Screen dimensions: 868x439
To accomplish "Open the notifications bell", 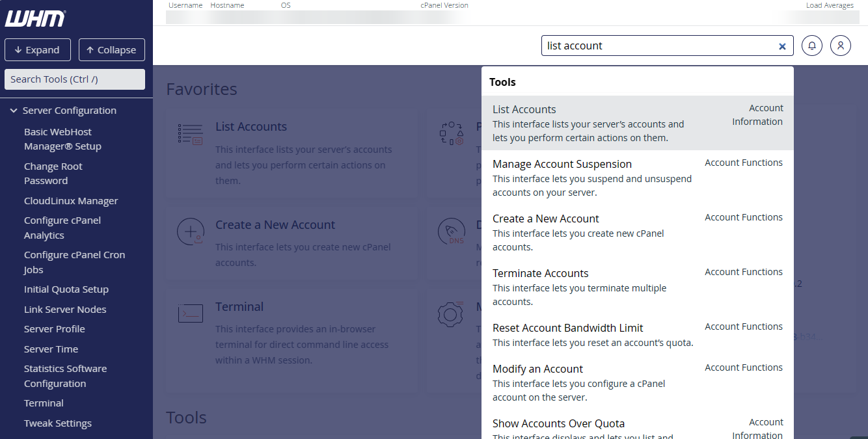I will coord(812,46).
